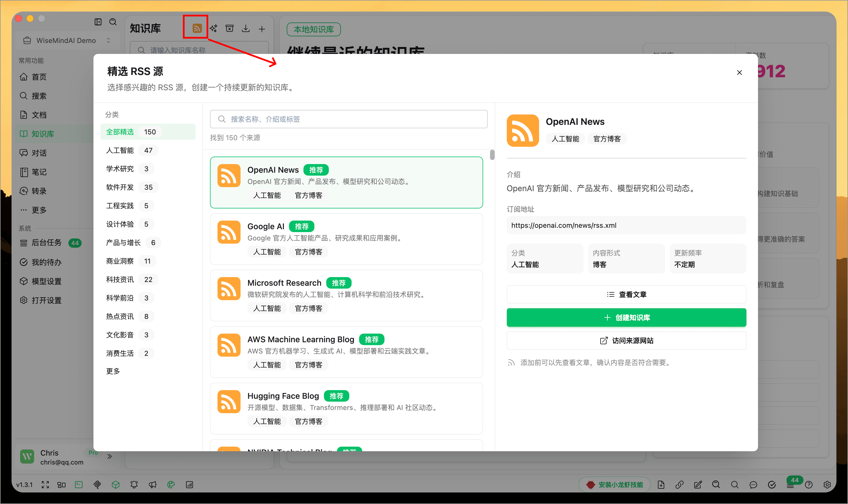The image size is (848, 504).
Task: Click the fullscreen arrows icon in status bar
Action: [x=45, y=485]
